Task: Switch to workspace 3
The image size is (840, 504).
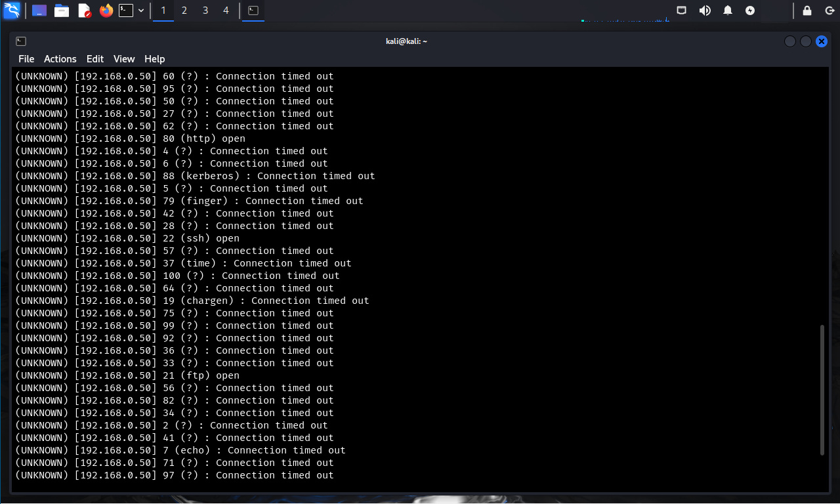Action: (205, 10)
